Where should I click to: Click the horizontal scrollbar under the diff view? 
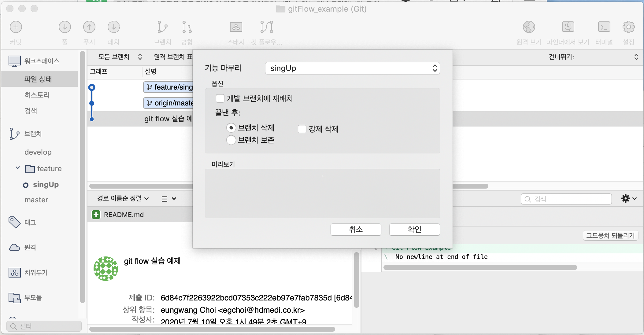point(480,267)
